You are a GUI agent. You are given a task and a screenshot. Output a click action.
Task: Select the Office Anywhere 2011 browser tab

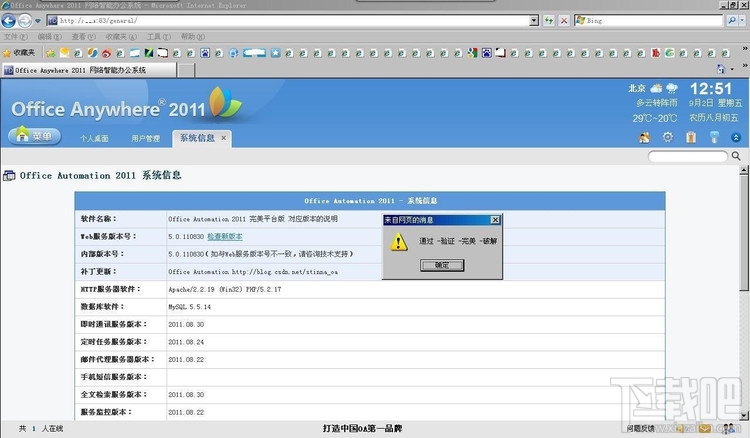click(x=89, y=70)
